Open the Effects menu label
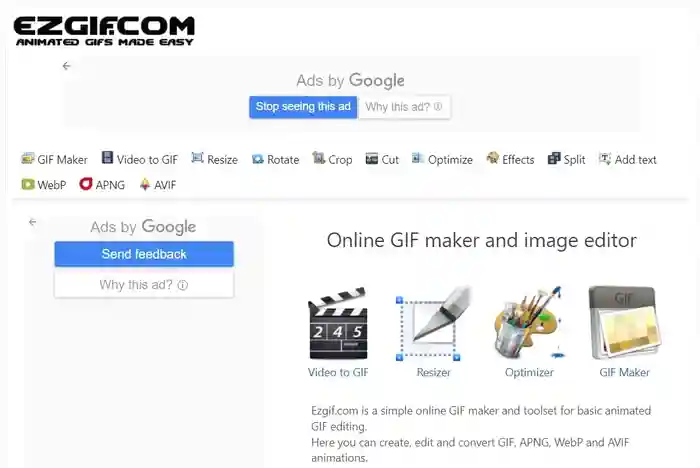Image resolution: width=700 pixels, height=468 pixels. click(x=518, y=160)
